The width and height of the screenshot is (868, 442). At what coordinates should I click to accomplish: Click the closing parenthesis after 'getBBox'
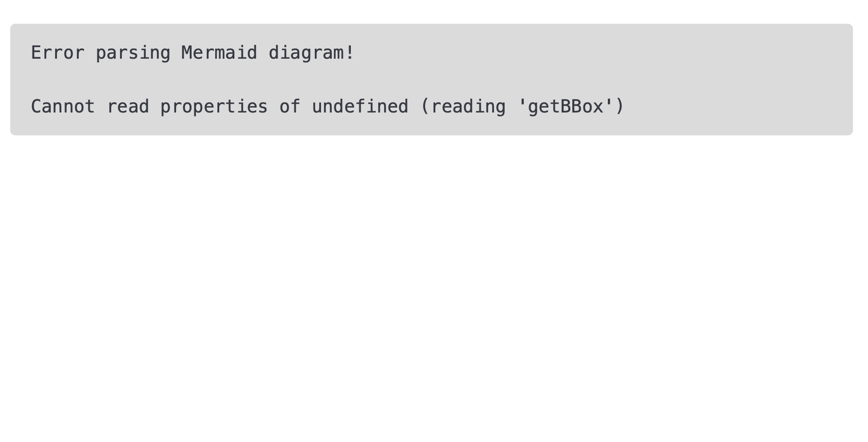click(619, 107)
